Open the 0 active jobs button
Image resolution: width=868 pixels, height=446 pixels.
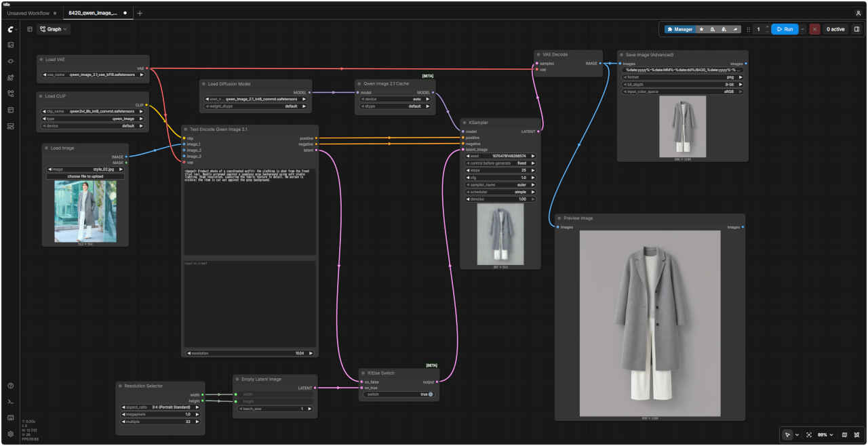click(835, 29)
